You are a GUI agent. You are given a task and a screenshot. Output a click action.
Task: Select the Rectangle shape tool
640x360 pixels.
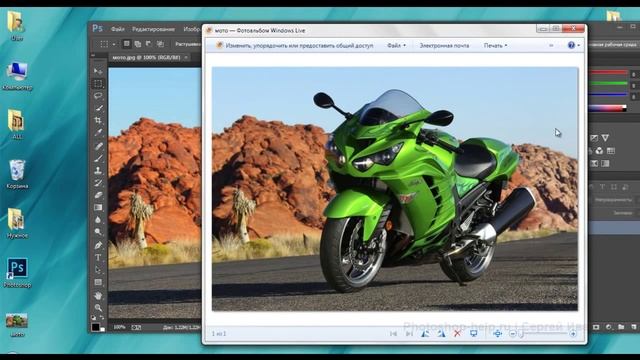tap(98, 282)
